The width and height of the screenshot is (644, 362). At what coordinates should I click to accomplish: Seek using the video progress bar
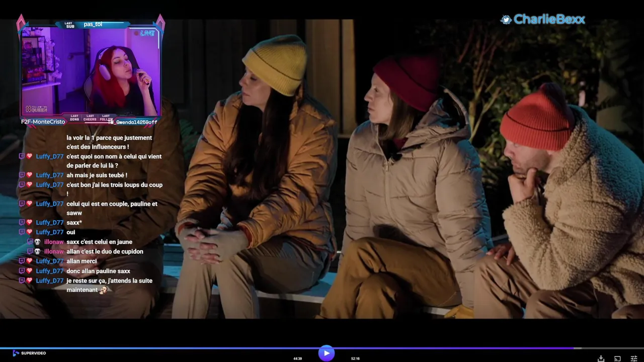click(322, 348)
